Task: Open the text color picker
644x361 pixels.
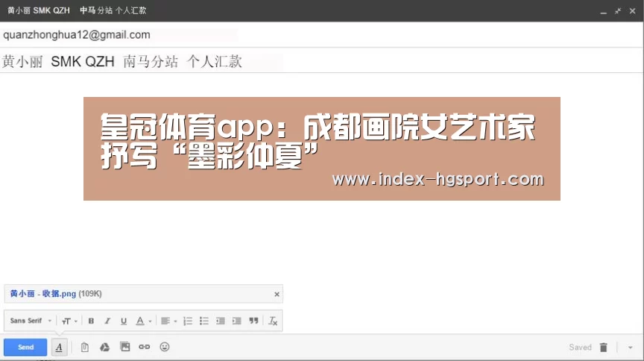Action: tap(143, 321)
